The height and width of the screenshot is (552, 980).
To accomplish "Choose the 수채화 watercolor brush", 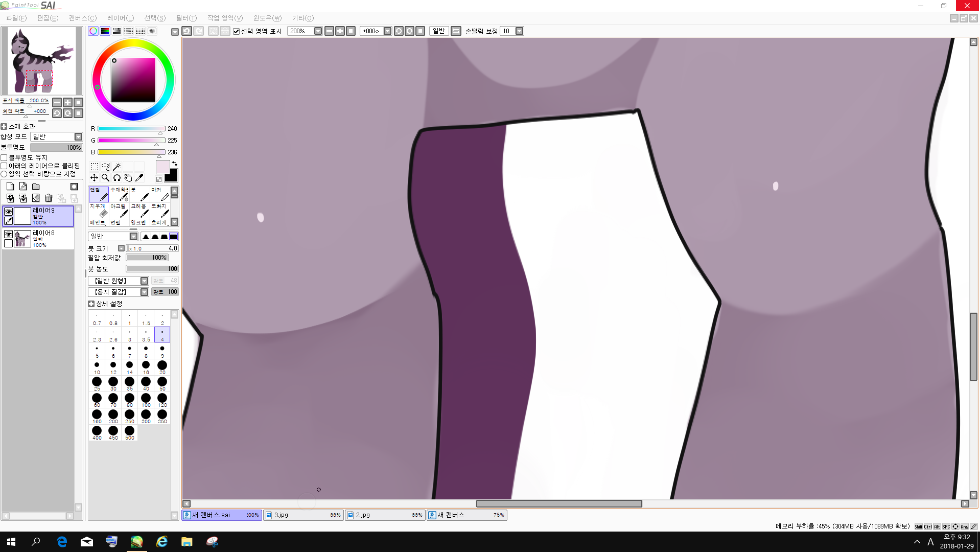I will [x=119, y=194].
